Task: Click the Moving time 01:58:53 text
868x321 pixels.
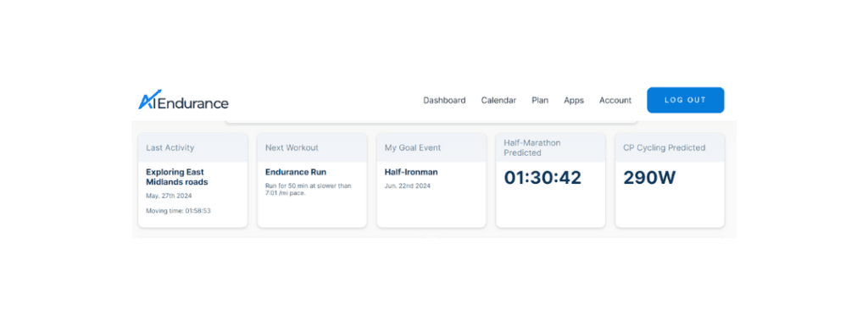Action: [178, 211]
